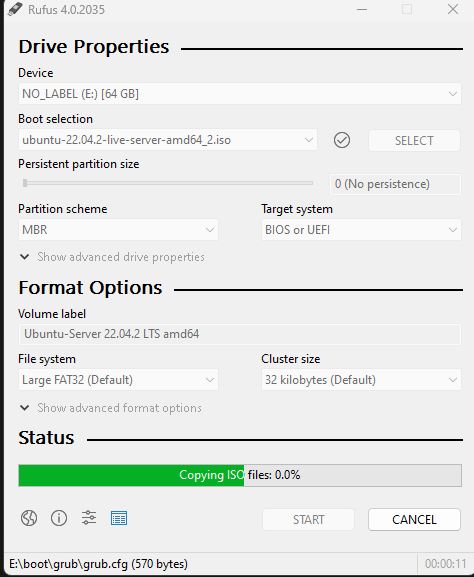Open the Partition scheme MBR dropdown

(x=118, y=230)
